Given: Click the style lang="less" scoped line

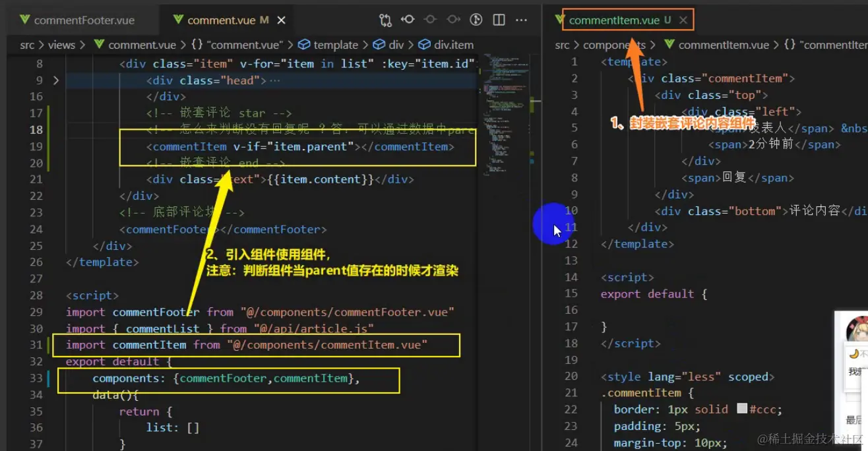Looking at the screenshot, I should [688, 376].
